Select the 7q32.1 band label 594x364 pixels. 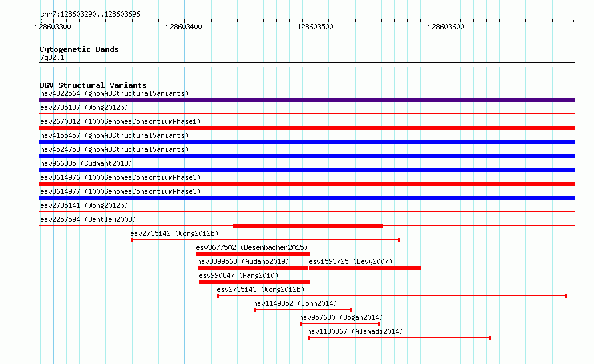click(x=52, y=57)
